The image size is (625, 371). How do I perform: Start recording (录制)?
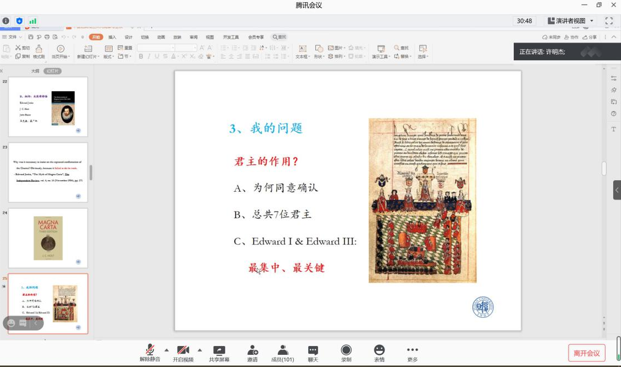(x=346, y=353)
